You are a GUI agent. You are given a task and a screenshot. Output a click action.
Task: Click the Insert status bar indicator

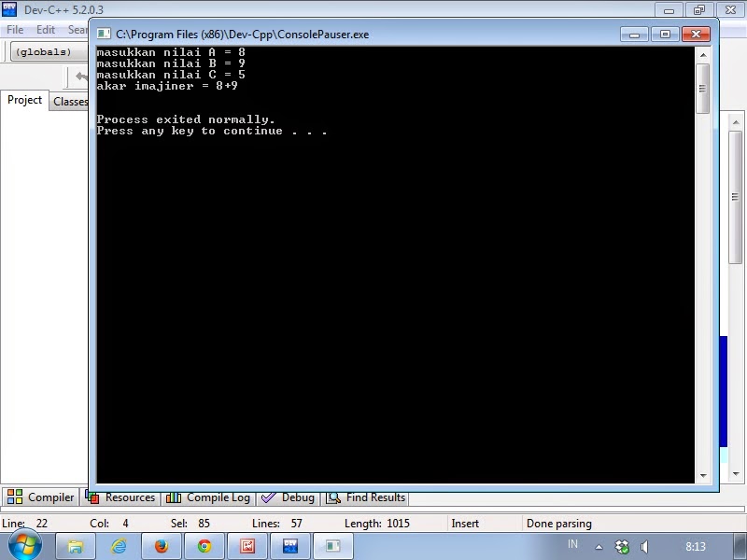tap(465, 524)
